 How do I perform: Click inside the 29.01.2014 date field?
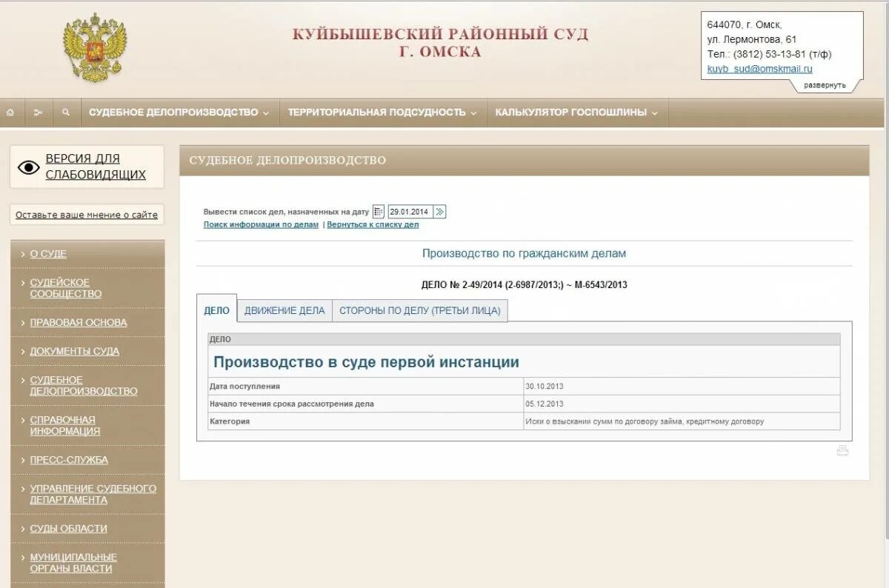(x=409, y=211)
